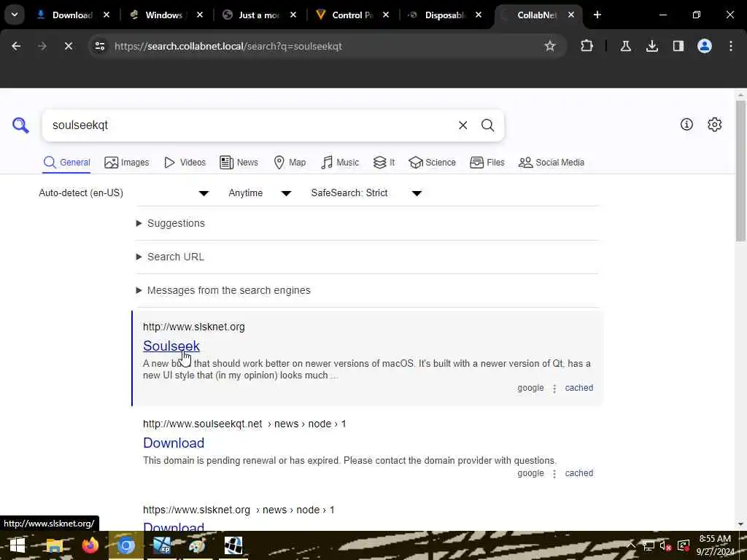The height and width of the screenshot is (560, 747).
Task: Go back to previous page
Action: tap(16, 46)
